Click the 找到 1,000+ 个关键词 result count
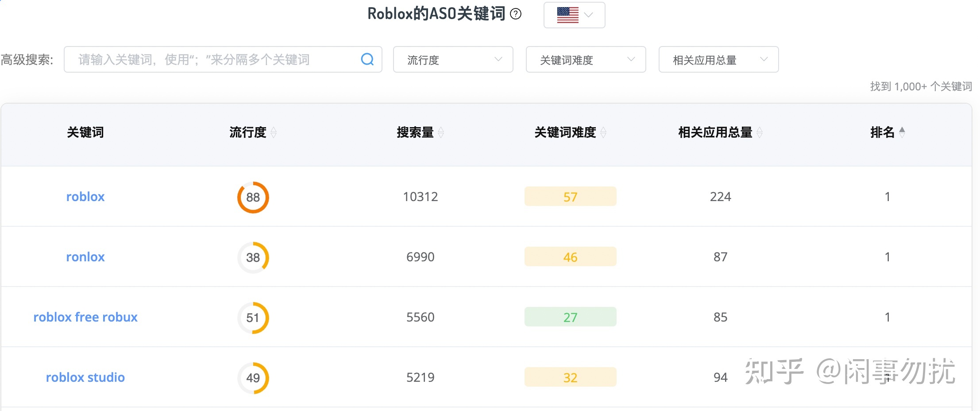The width and height of the screenshot is (980, 411). tap(921, 86)
